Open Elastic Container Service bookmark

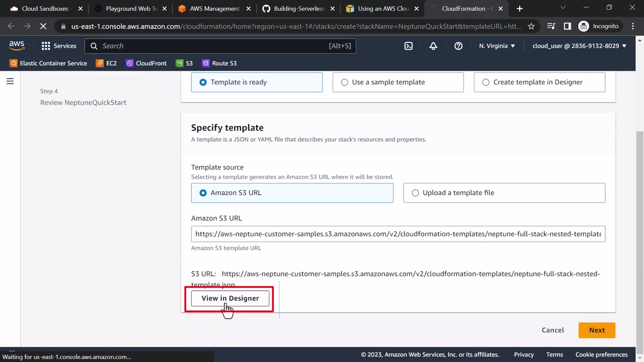tap(48, 63)
